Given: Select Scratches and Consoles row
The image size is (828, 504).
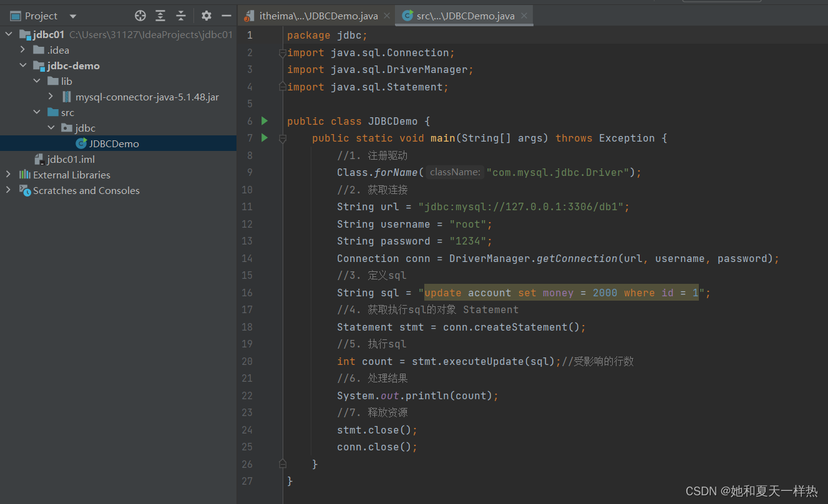Looking at the screenshot, I should pos(119,190).
